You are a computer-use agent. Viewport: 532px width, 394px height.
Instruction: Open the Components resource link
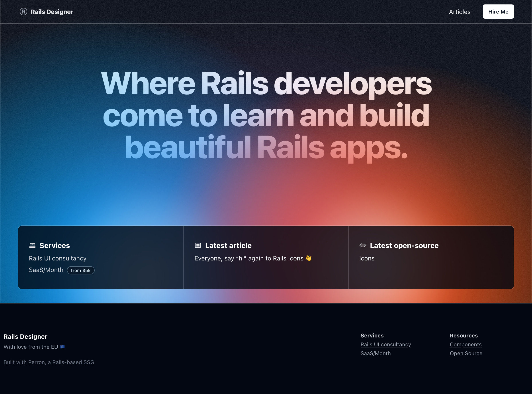pyautogui.click(x=465, y=344)
